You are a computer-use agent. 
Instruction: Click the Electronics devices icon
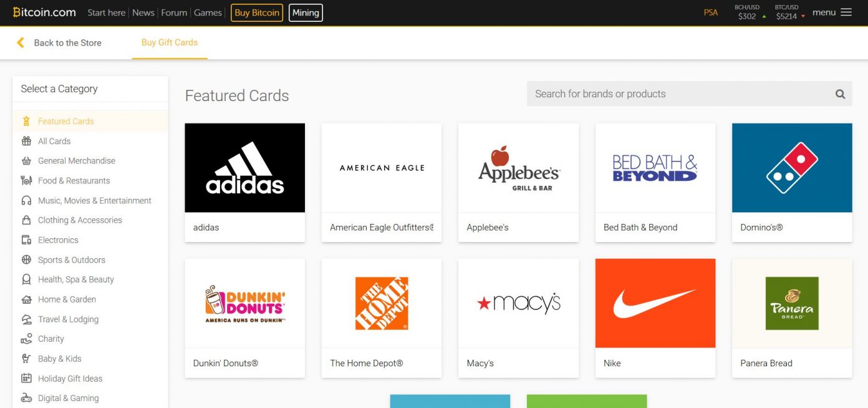click(26, 240)
